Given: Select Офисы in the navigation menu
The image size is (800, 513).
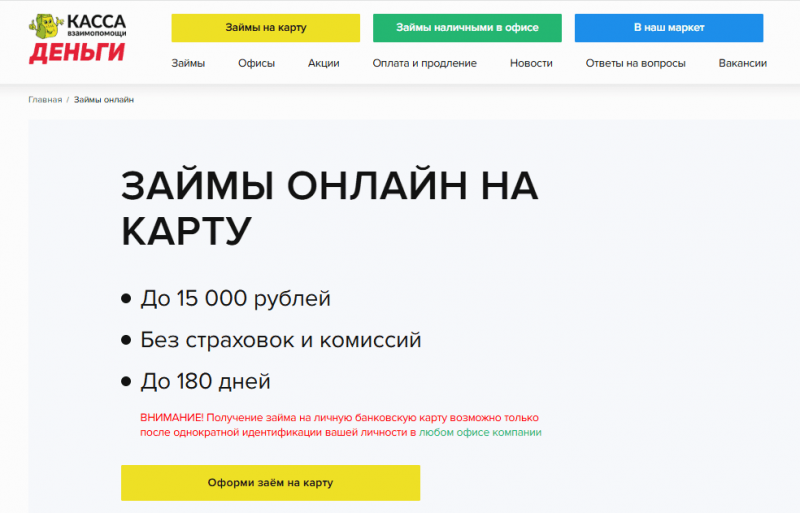Looking at the screenshot, I should 256,63.
